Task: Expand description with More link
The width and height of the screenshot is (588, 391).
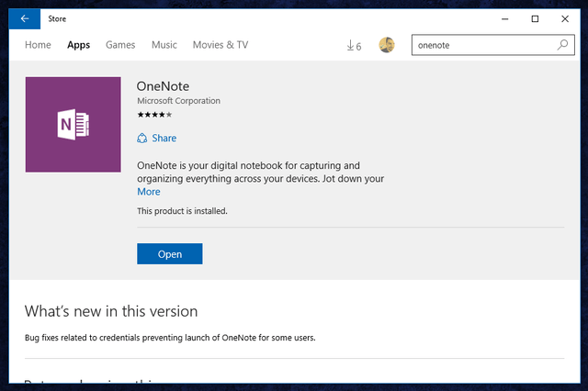Action: click(149, 192)
